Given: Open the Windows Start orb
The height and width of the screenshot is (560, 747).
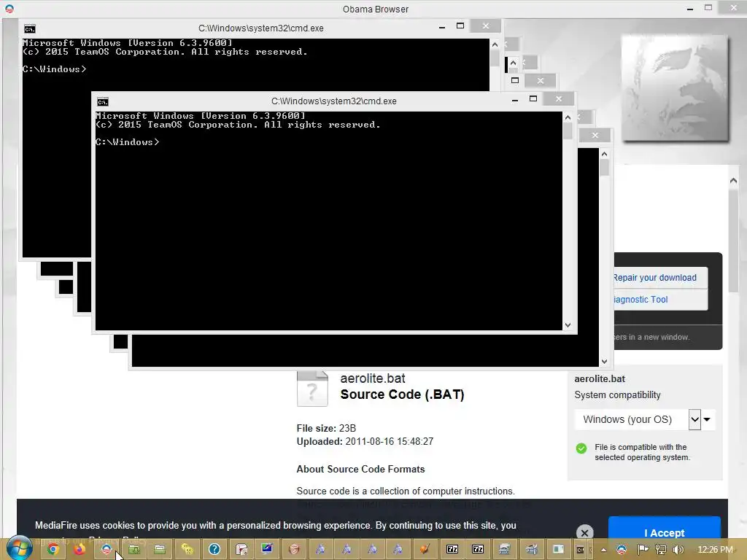Looking at the screenshot, I should point(18,548).
